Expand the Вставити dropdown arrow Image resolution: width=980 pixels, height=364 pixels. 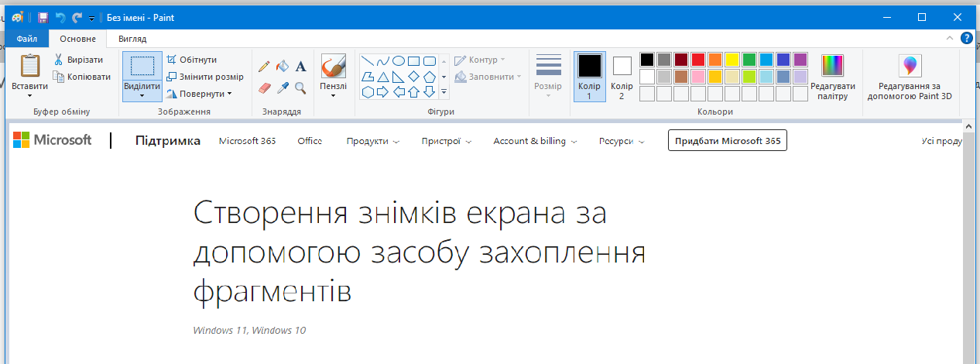click(x=29, y=96)
